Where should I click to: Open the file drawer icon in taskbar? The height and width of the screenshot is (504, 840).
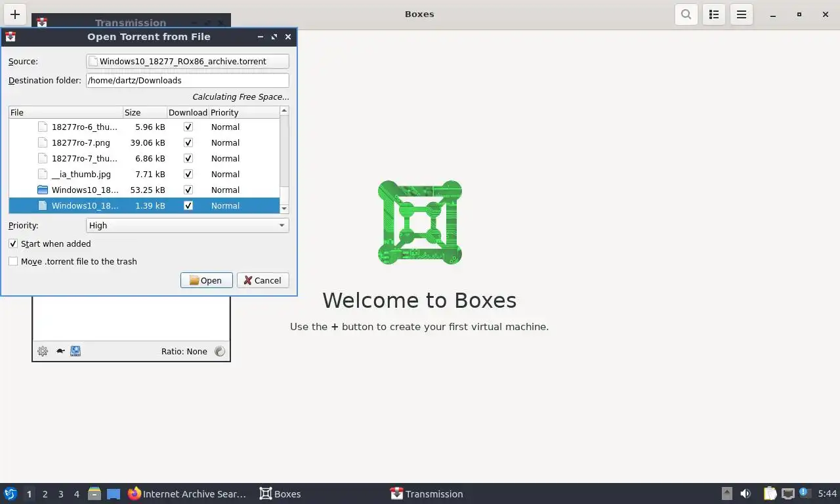[x=94, y=493]
